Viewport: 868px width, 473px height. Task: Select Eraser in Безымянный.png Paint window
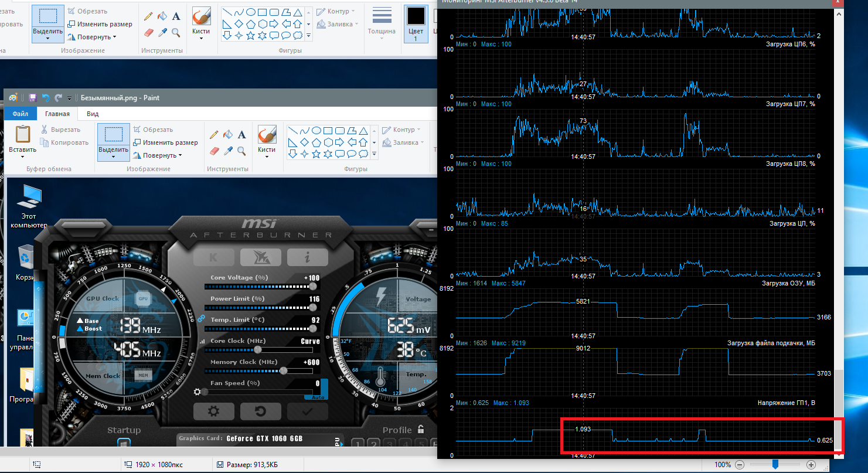(x=214, y=151)
